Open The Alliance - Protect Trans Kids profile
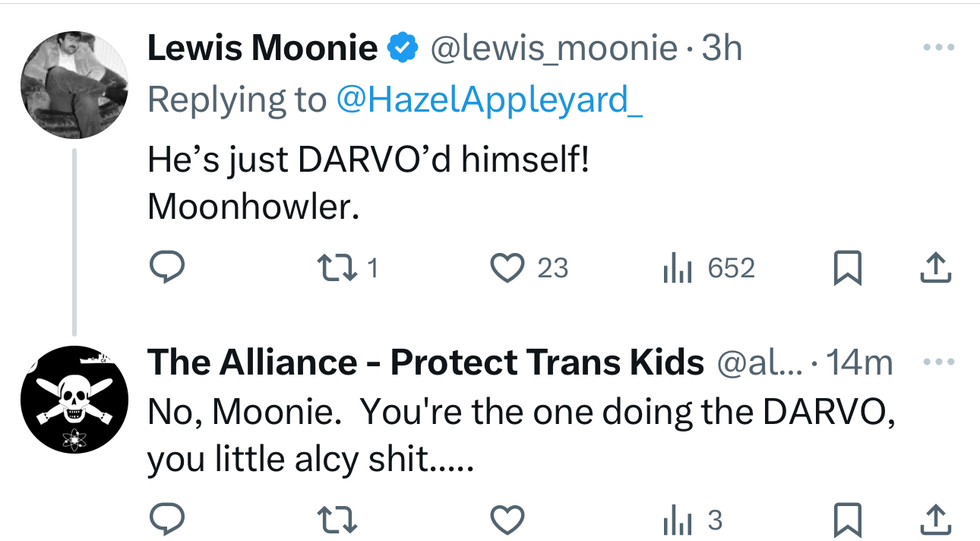The image size is (980, 541). (425, 363)
